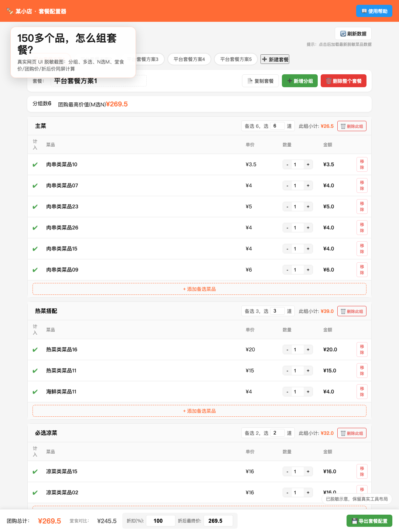Viewport: 399px width, 532px height.
Task: Click the 刷新数据 refresh button
Action: coord(353,34)
